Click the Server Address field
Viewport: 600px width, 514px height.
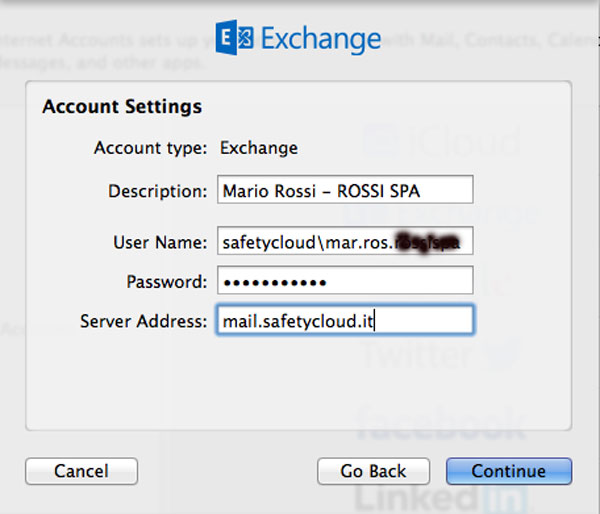tap(345, 320)
